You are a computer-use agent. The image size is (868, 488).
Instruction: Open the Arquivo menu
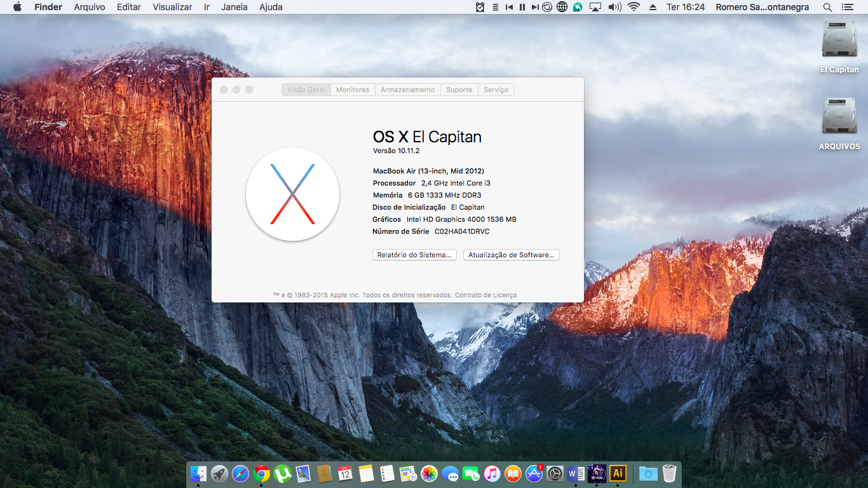pyautogui.click(x=90, y=7)
